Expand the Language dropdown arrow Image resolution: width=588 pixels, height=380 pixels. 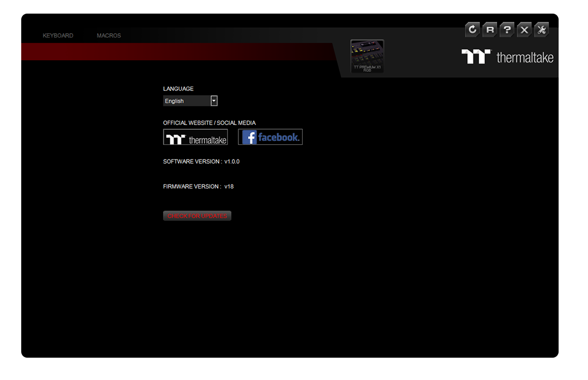pyautogui.click(x=214, y=101)
